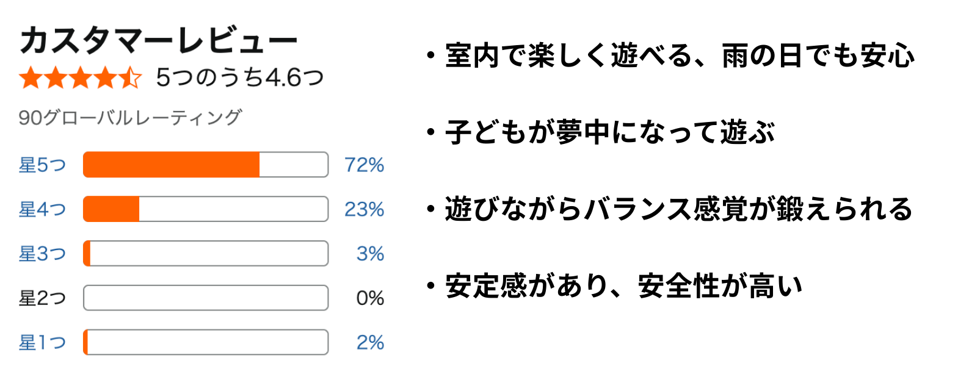Click the 子どもが夢中になって遊ぶ bullet text

click(609, 132)
